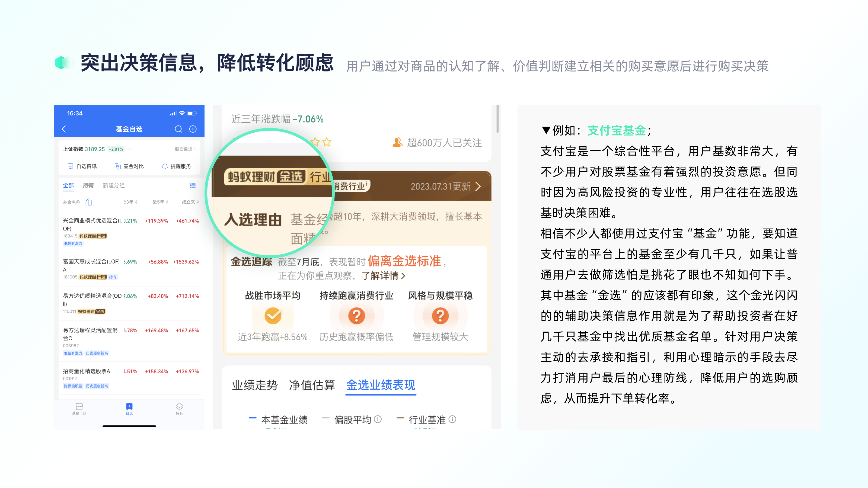Open the 基金市场 bottom tab icon

[x=79, y=406]
